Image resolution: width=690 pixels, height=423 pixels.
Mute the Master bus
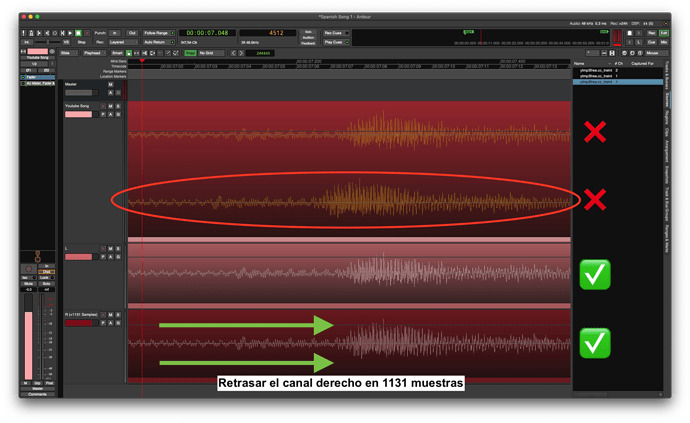[110, 84]
